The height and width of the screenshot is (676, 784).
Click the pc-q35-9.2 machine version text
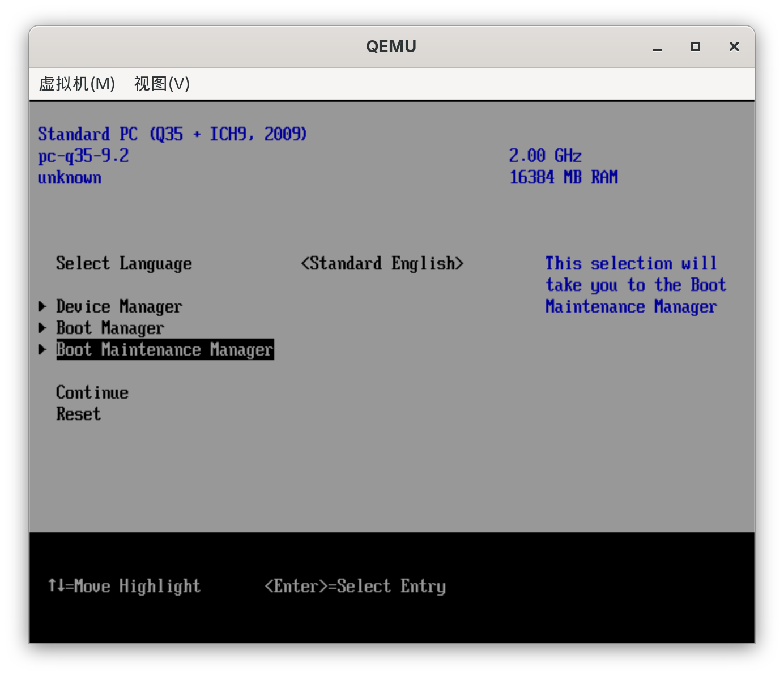pyautogui.click(x=84, y=156)
